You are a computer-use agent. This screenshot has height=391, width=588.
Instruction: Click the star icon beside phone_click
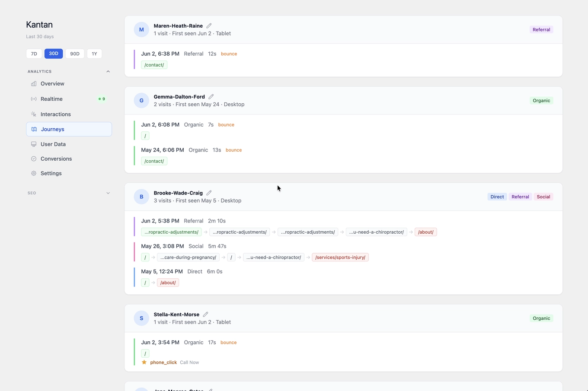pos(144,362)
